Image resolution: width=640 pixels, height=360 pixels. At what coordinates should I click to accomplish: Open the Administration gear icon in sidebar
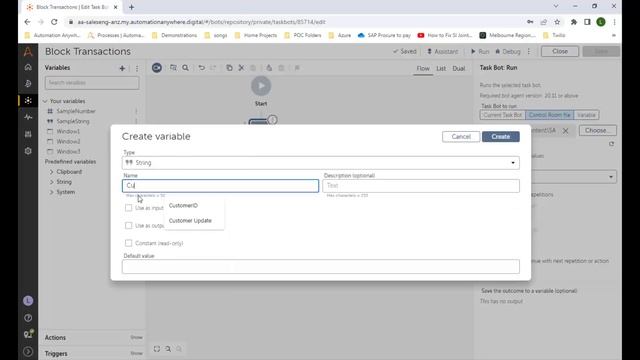point(28,151)
